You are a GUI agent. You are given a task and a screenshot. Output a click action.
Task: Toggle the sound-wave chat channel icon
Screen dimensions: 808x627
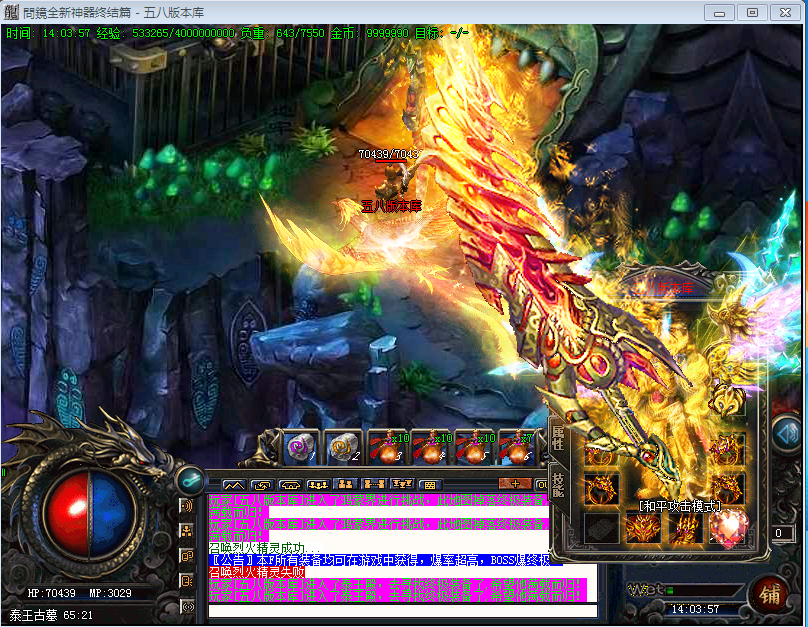point(187,506)
